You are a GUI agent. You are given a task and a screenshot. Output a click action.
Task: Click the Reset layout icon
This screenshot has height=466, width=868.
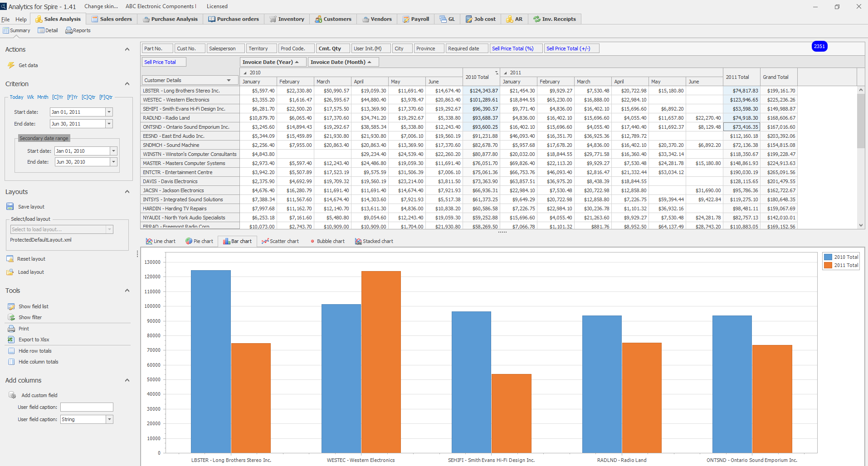point(10,259)
